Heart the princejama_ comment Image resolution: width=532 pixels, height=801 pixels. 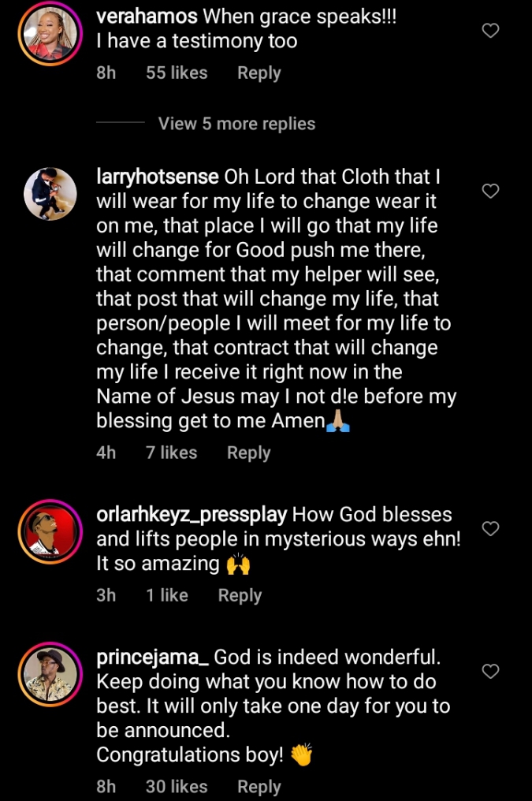[490, 671]
